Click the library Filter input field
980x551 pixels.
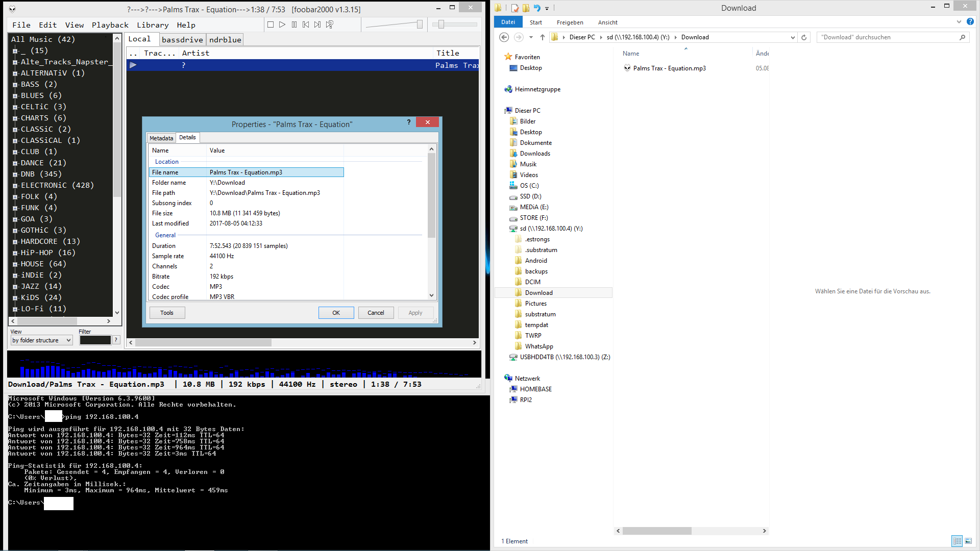tap(95, 340)
